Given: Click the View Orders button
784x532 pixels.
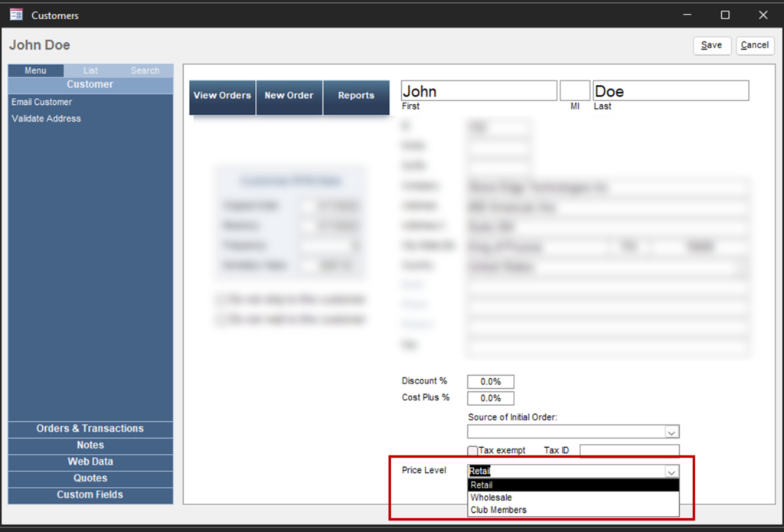Looking at the screenshot, I should [222, 96].
